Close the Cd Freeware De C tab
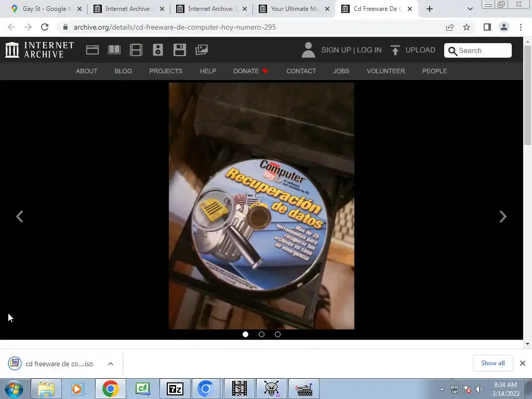This screenshot has height=399, width=532. click(410, 9)
